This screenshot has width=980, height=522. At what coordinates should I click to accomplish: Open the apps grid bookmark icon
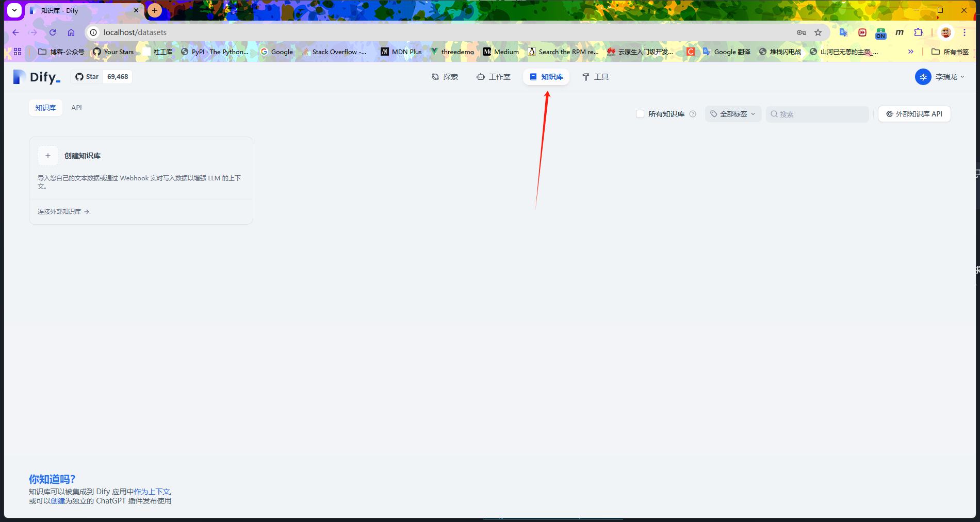click(x=18, y=52)
